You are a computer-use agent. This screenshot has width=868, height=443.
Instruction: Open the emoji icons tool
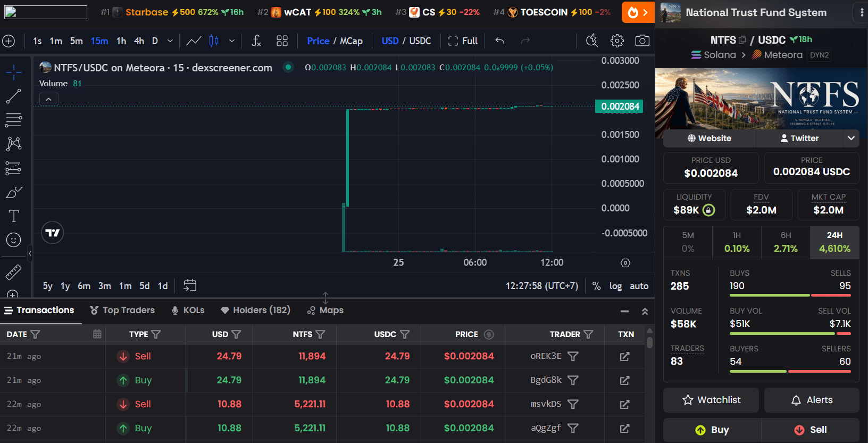point(14,240)
